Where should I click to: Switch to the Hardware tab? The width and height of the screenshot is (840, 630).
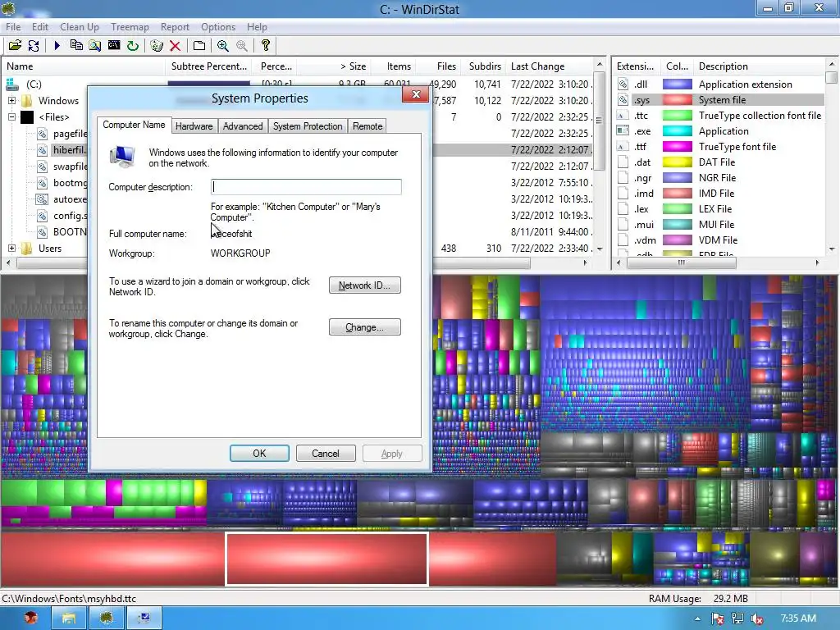pos(194,126)
